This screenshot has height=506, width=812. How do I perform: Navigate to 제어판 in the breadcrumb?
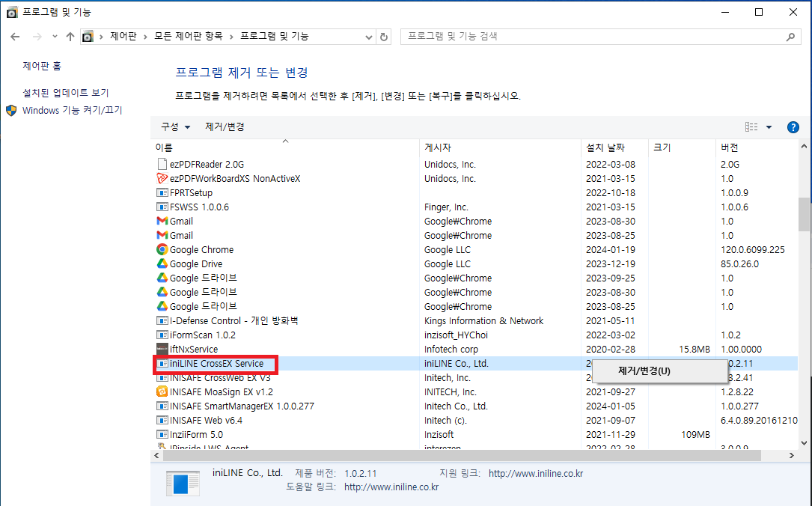pyautogui.click(x=123, y=36)
